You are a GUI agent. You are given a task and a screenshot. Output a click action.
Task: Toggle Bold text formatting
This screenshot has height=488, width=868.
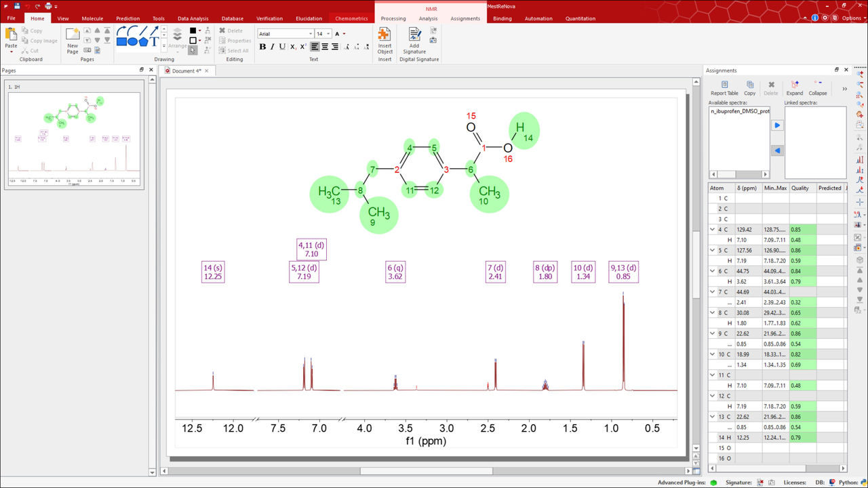(x=262, y=47)
